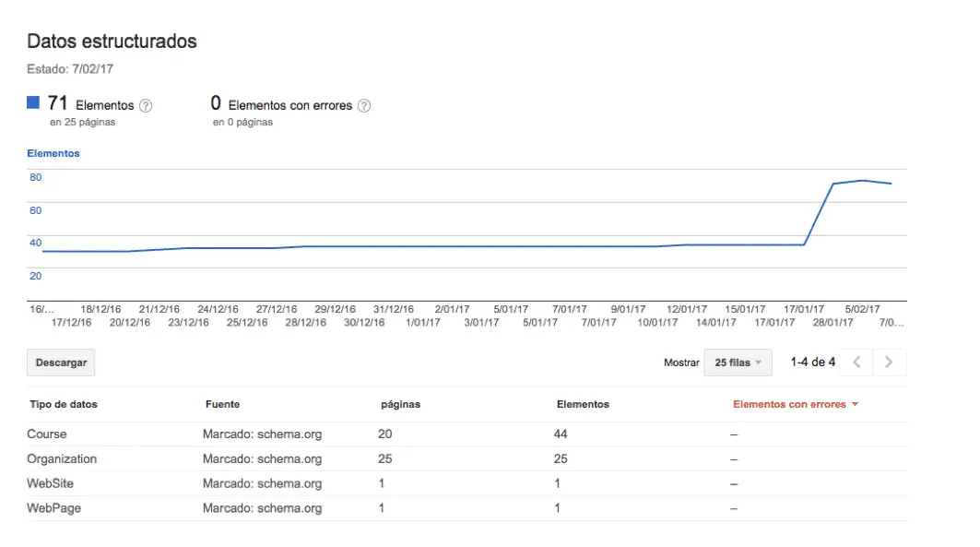980x547 pixels.
Task: Go to the previous results page
Action: (x=855, y=362)
